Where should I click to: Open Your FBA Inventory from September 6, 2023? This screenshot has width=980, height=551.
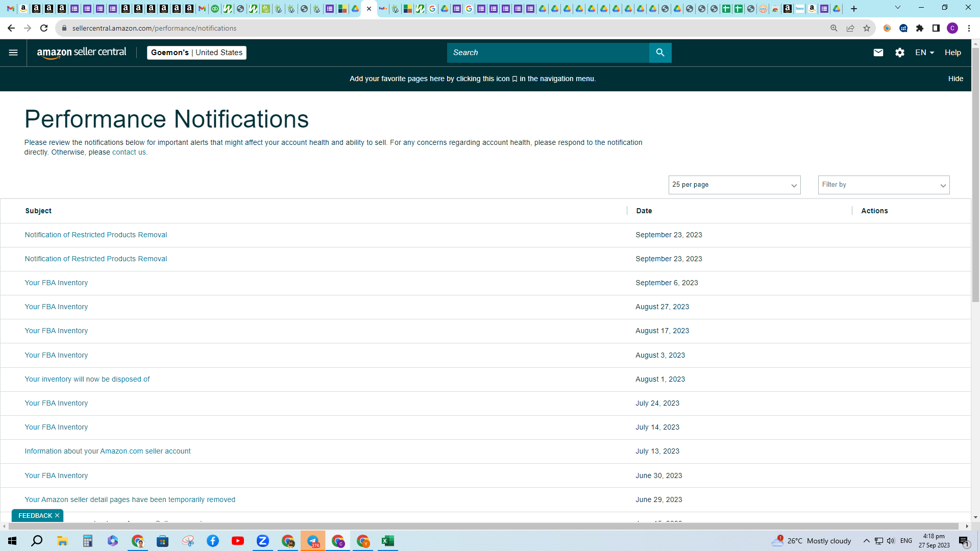tap(56, 283)
